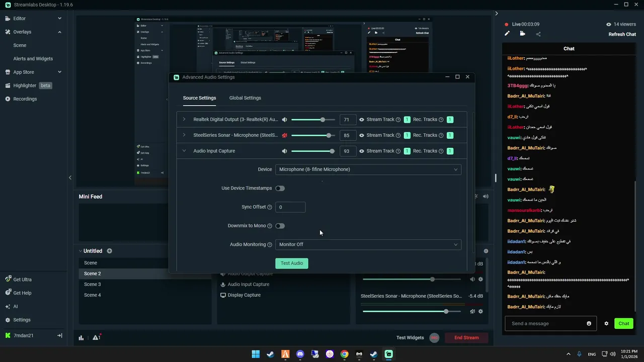The image size is (644, 362).
Task: Open the Downmix to Mono help icon
Action: tap(270, 226)
